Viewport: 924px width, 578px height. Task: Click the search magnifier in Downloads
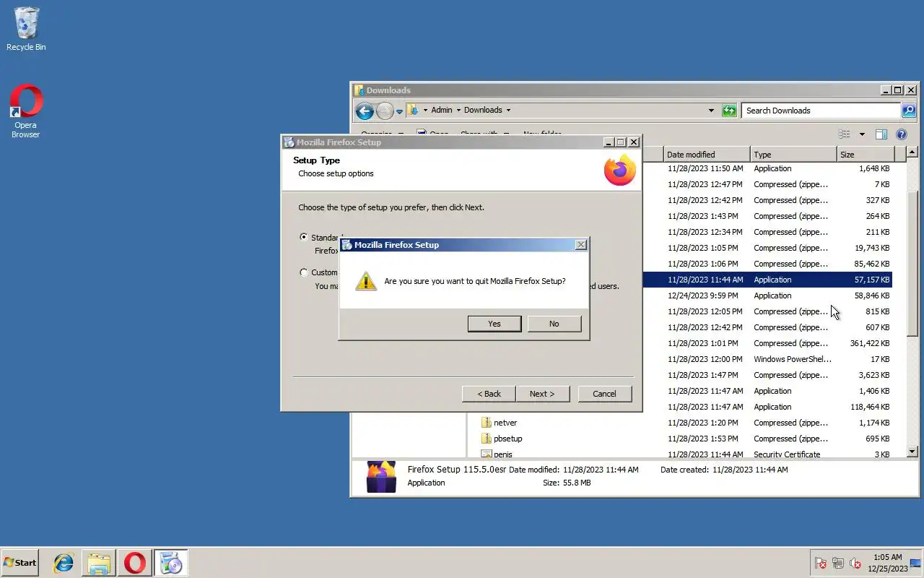pos(909,111)
